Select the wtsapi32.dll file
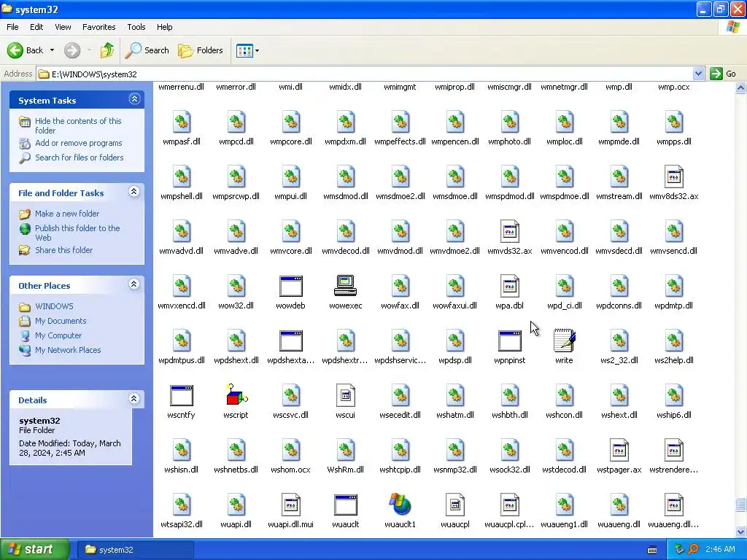 coord(181,505)
